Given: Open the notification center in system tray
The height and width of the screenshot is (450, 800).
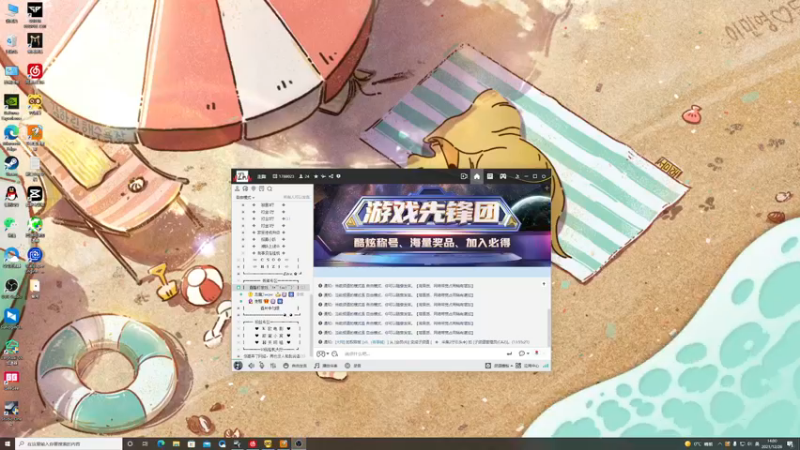Looking at the screenshot, I should click(x=790, y=444).
